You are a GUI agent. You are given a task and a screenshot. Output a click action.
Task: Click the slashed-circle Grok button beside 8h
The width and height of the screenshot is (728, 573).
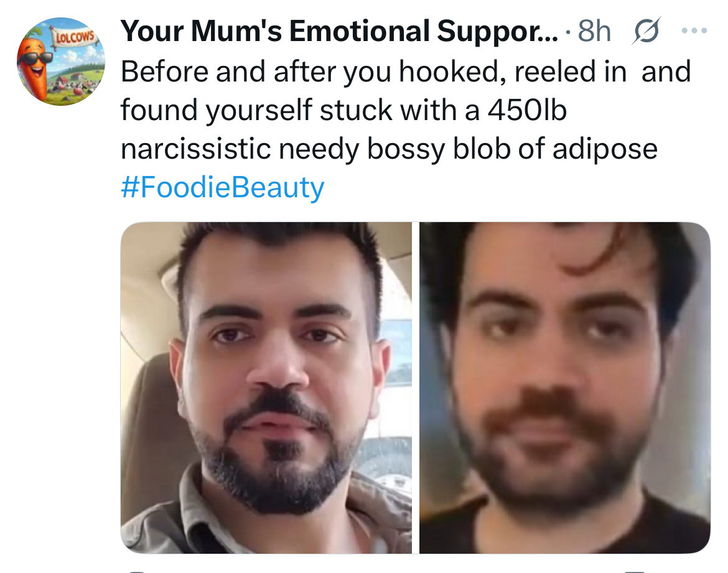646,30
